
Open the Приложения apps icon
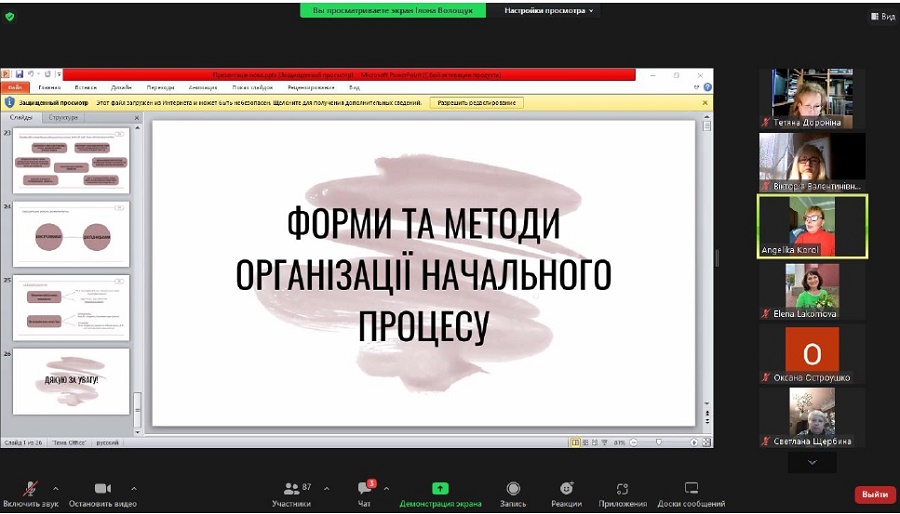click(x=622, y=488)
